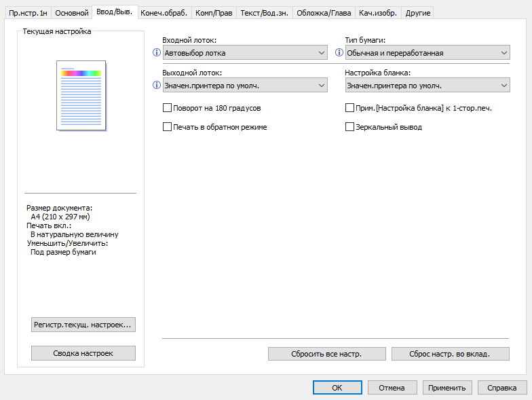
Task: Open Комп/Прав tab
Action: [214, 13]
